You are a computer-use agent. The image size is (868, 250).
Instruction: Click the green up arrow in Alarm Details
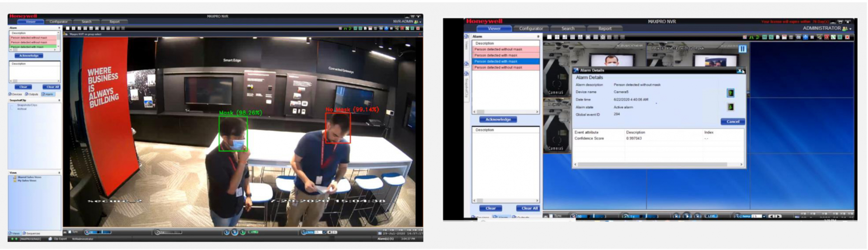click(x=730, y=93)
